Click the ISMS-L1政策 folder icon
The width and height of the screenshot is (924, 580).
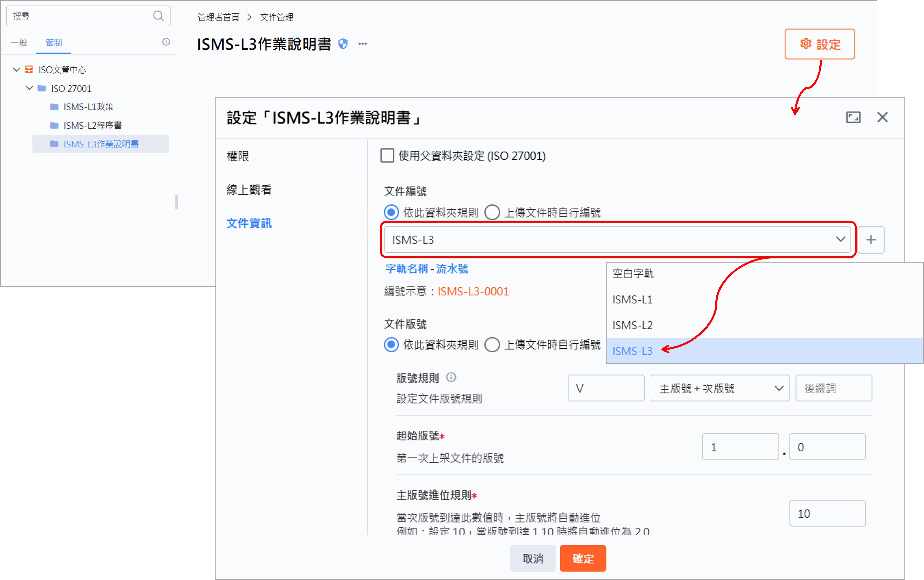point(55,107)
